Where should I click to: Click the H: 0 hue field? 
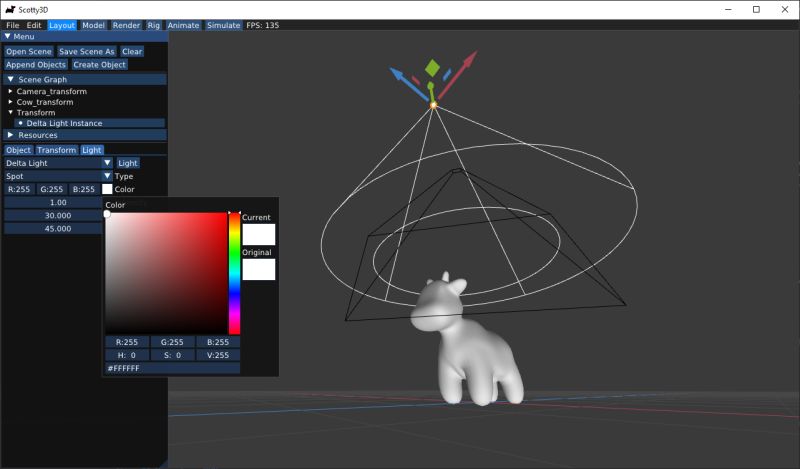[x=127, y=355]
